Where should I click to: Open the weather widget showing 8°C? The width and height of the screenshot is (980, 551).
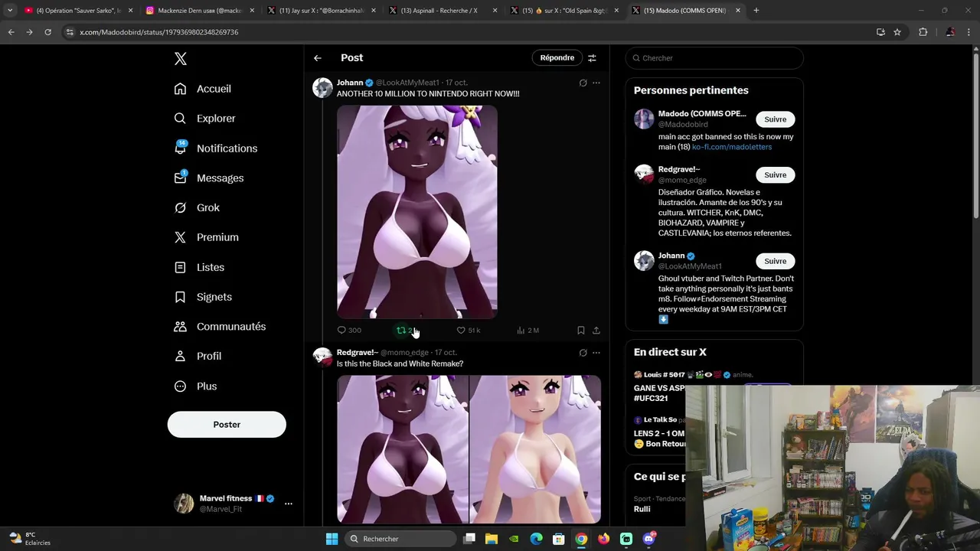[31, 539]
